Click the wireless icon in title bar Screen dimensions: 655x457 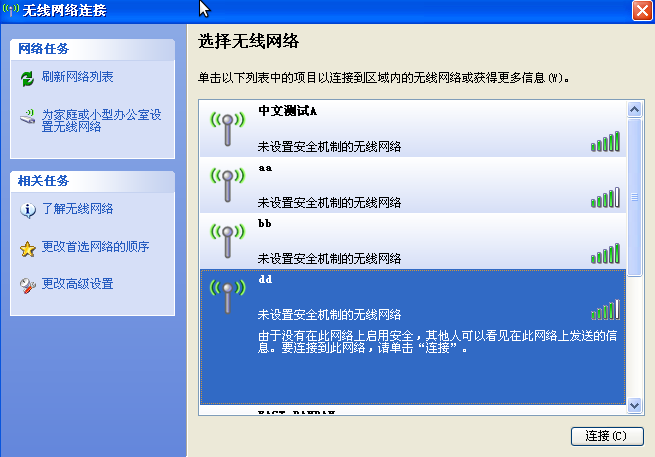point(10,9)
